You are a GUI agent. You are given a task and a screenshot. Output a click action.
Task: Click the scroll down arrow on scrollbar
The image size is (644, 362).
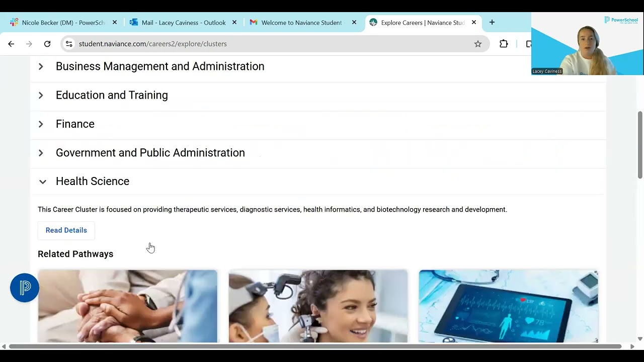(640, 339)
